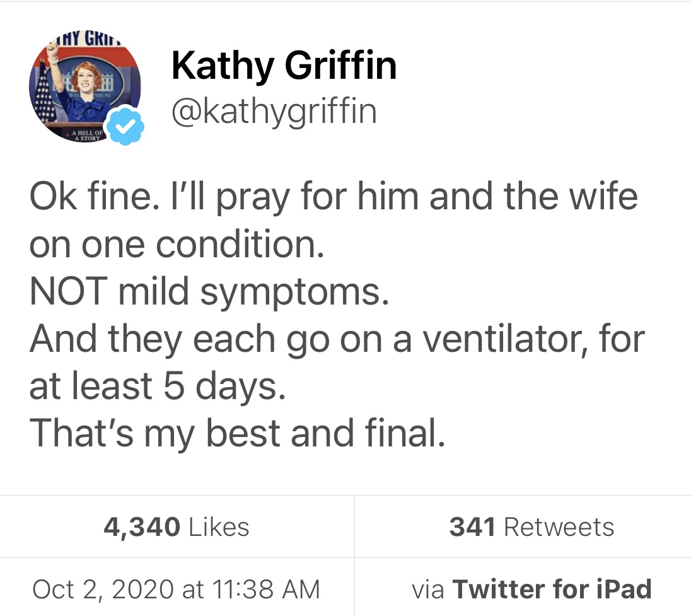This screenshot has height=616, width=691.
Task: Open the "Twitter for iPad" source link
Action: pyautogui.click(x=552, y=590)
